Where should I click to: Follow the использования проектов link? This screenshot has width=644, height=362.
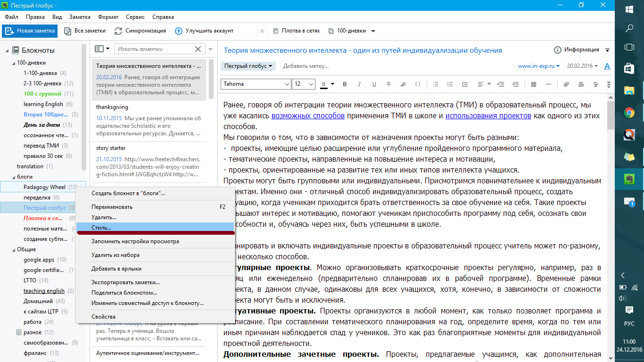(488, 115)
